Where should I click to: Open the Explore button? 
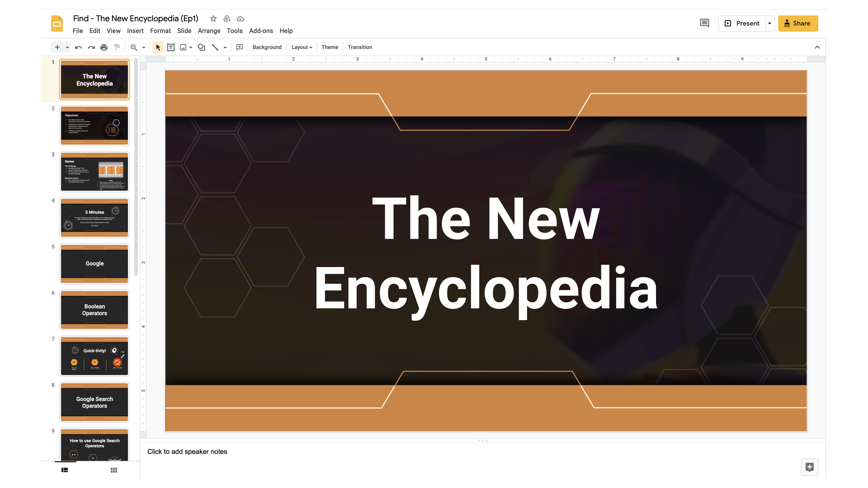click(809, 467)
